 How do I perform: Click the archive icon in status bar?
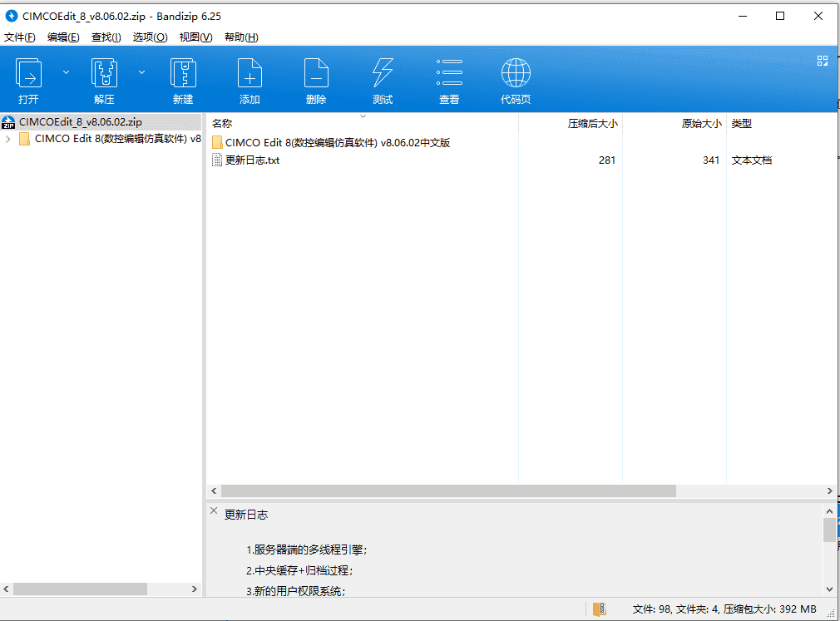[x=600, y=609]
